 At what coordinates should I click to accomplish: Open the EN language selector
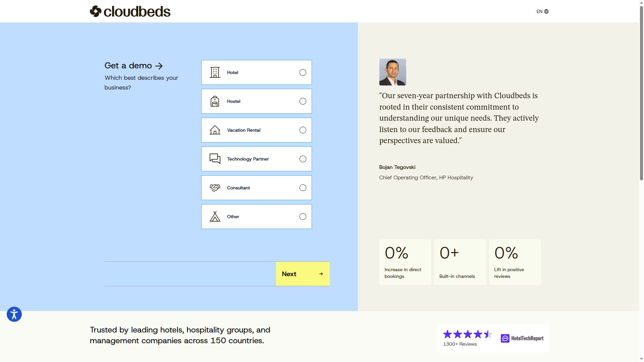tap(539, 11)
